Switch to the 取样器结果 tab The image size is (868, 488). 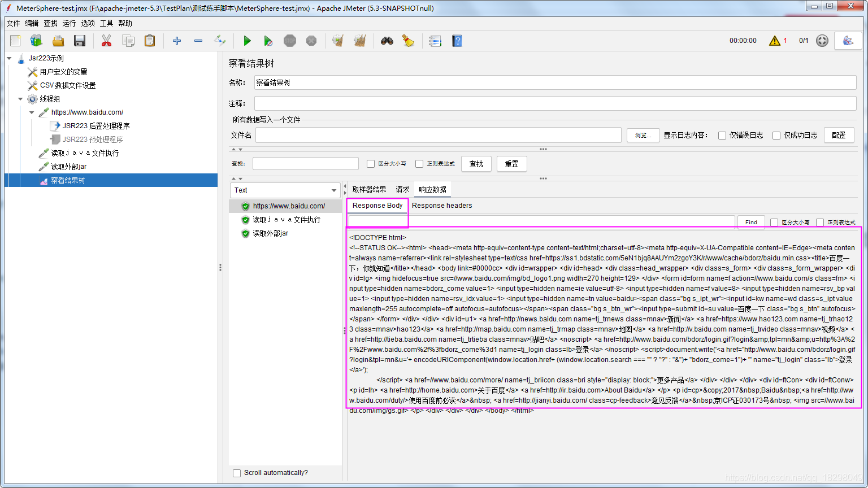coord(369,189)
